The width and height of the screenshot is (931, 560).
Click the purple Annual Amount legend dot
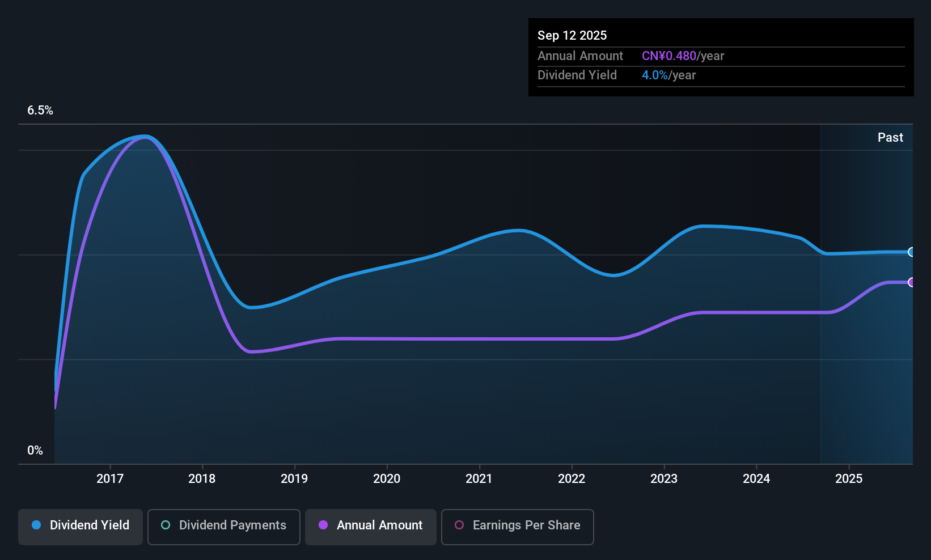tap(323, 525)
